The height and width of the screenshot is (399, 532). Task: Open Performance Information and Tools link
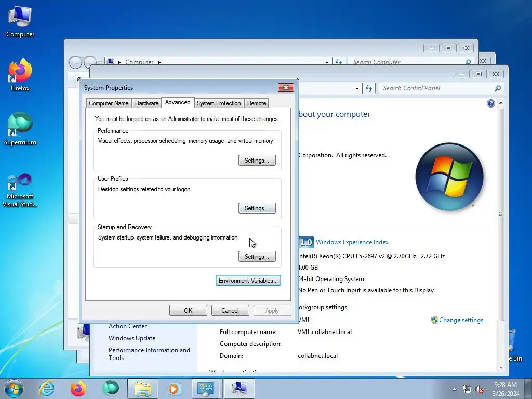click(149, 354)
